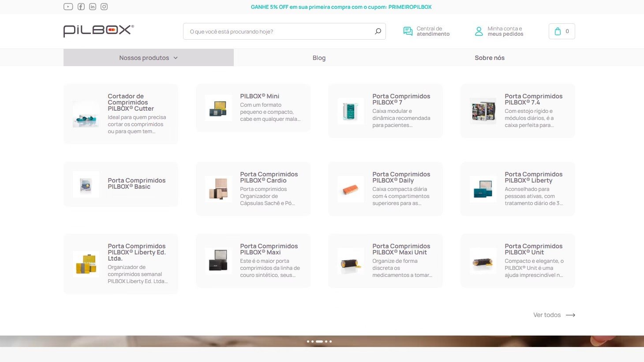
Task: Open Porta Comprimidos PILBOX Maxi title
Action: click(269, 249)
